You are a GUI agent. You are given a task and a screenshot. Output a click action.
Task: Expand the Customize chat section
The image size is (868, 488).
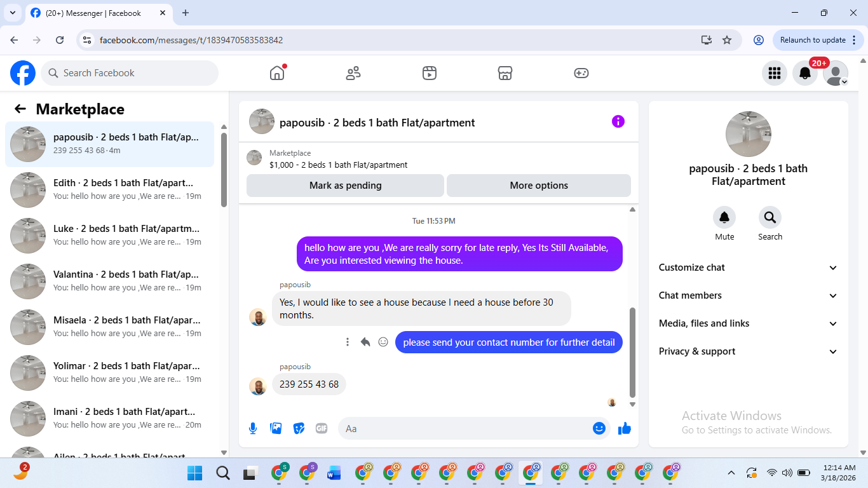tap(749, 268)
